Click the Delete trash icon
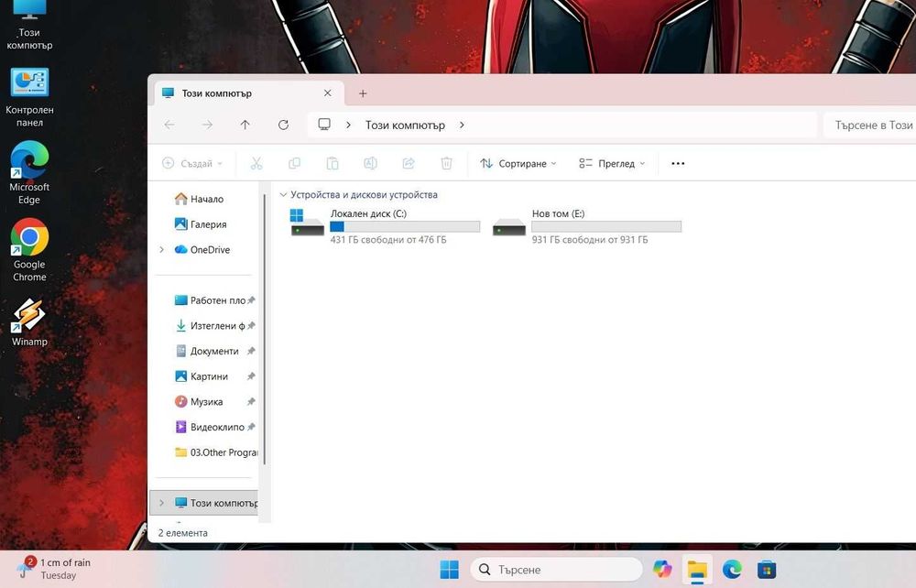Viewport: 916px width, 588px height. coord(446,164)
